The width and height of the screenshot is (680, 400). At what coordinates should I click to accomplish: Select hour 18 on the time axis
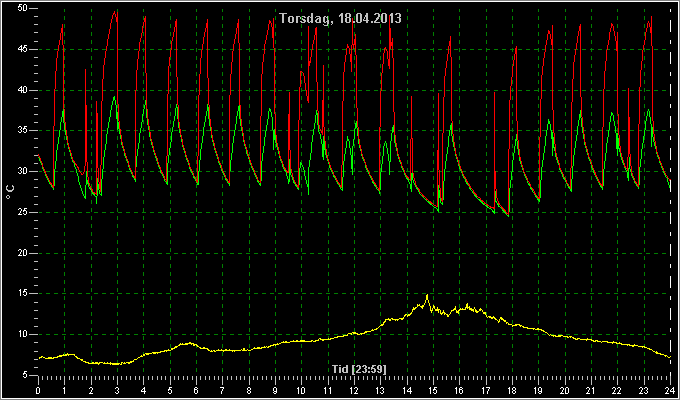pyautogui.click(x=512, y=390)
